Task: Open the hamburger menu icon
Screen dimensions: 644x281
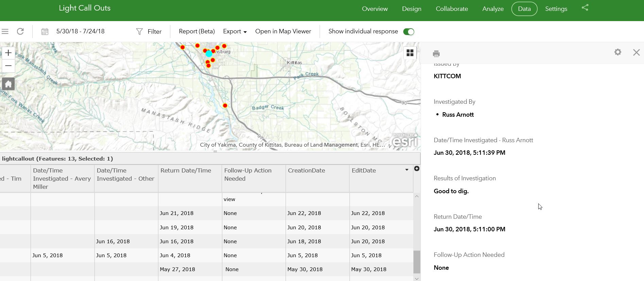Action: pyautogui.click(x=5, y=31)
